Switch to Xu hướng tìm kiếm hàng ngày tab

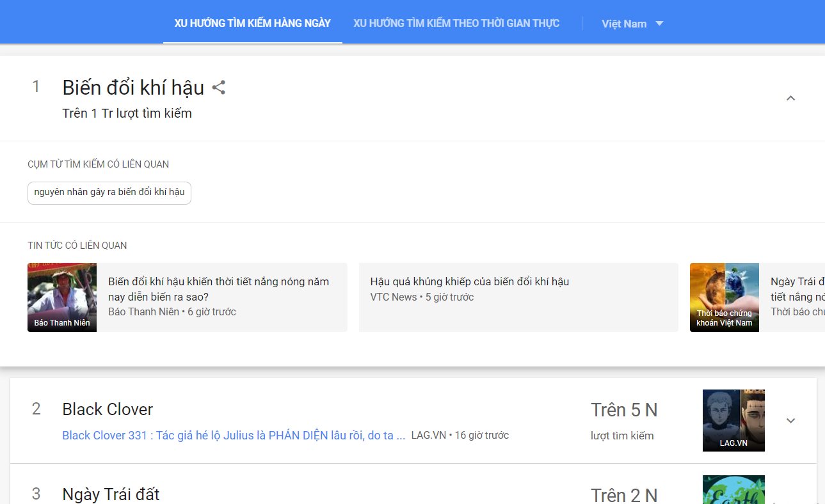(x=253, y=23)
